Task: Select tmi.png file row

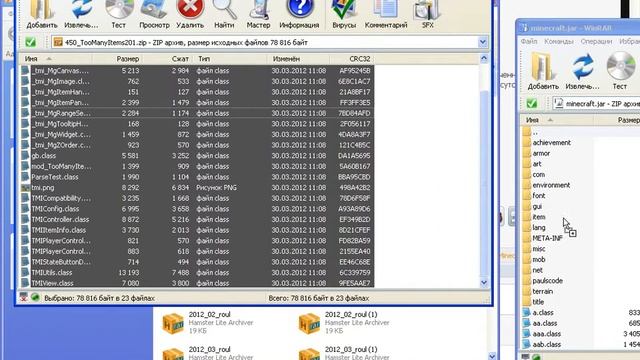Action: point(198,188)
